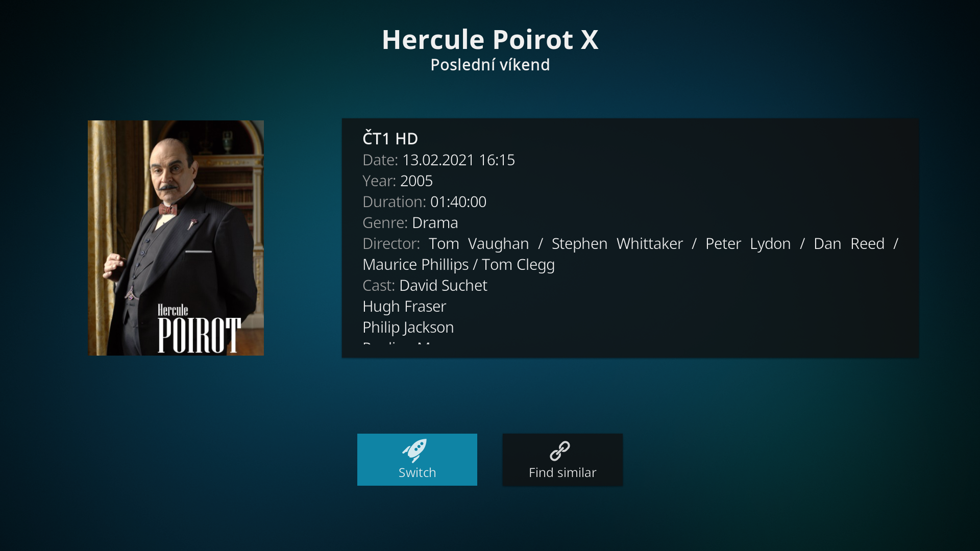Screen dimensions: 980x551
Task: Click cast member Hugh Fraser
Action: point(404,306)
